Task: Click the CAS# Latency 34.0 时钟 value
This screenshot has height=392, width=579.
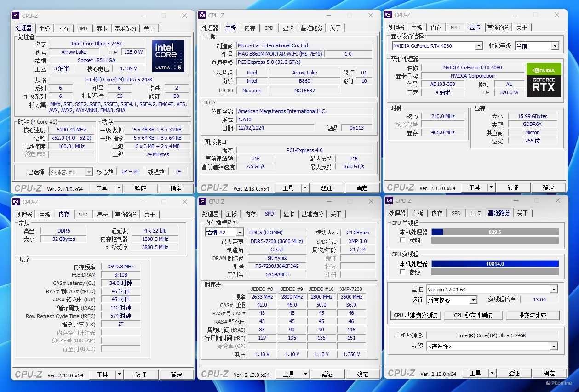Action: [120, 283]
